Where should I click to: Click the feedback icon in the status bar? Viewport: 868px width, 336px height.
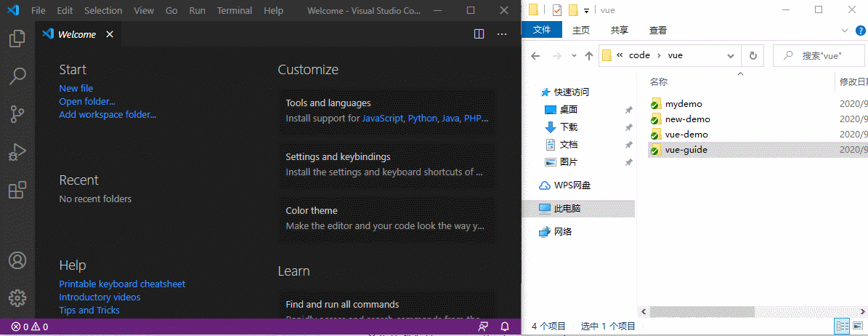pyautogui.click(x=483, y=327)
